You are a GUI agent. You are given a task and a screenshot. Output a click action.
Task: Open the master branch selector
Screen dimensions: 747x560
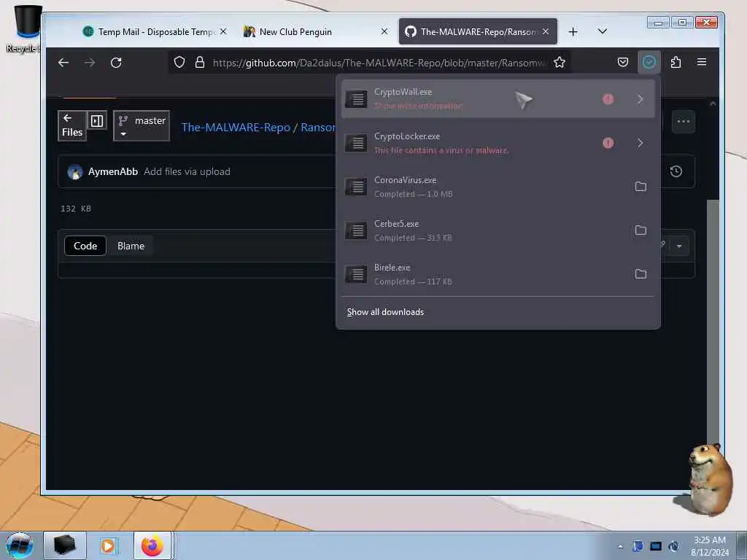point(142,125)
